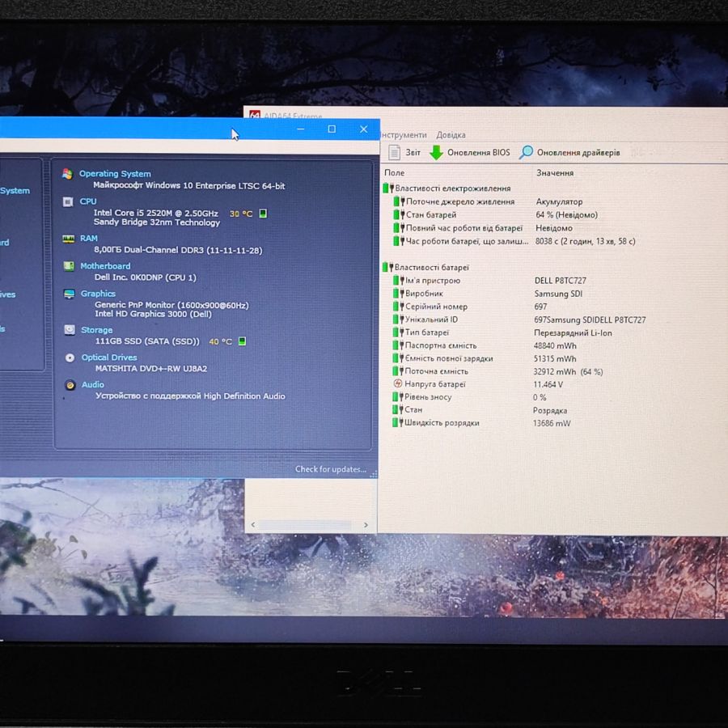Select the Тип батареї row
Image resolution: width=728 pixels, height=728 pixels.
point(502,332)
